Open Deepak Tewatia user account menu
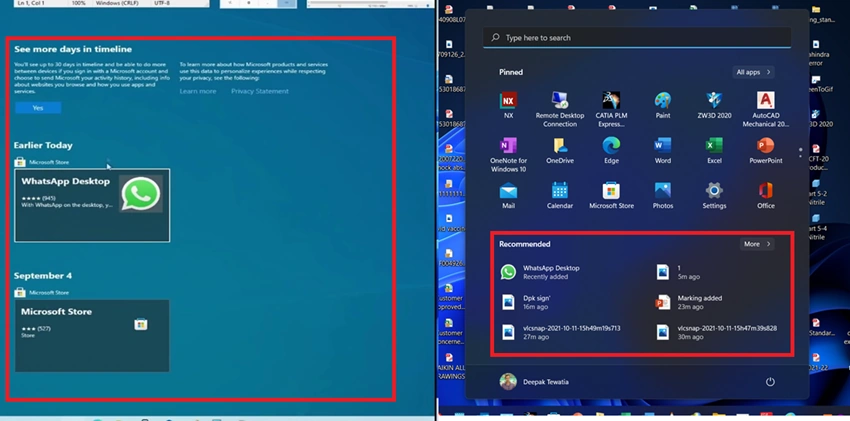This screenshot has height=421, width=850. [x=534, y=382]
